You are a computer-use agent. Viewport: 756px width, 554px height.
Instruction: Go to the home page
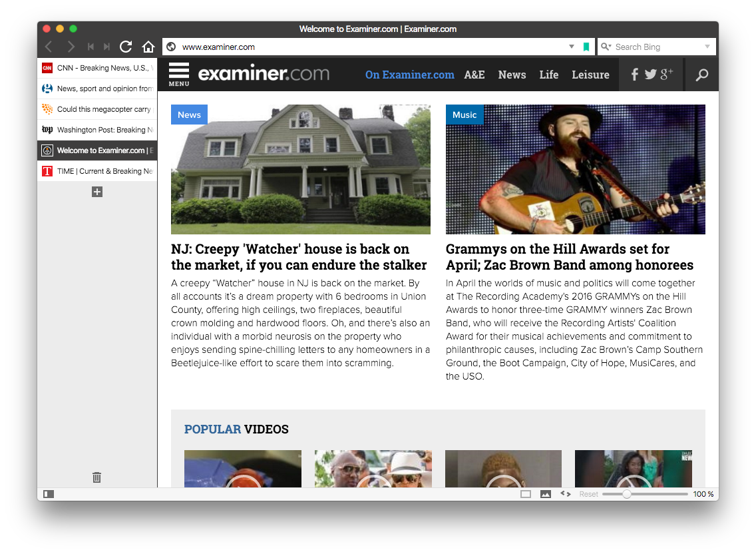pyautogui.click(x=148, y=47)
